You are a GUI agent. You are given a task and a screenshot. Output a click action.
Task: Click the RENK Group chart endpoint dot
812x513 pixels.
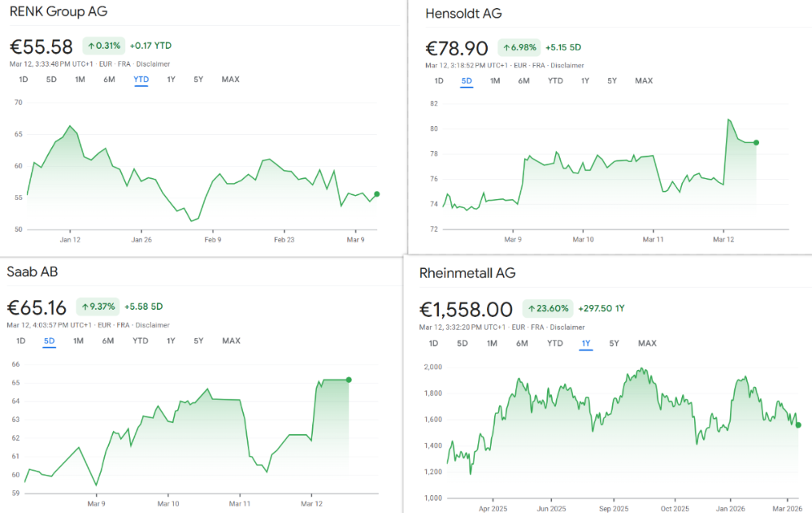click(x=376, y=194)
